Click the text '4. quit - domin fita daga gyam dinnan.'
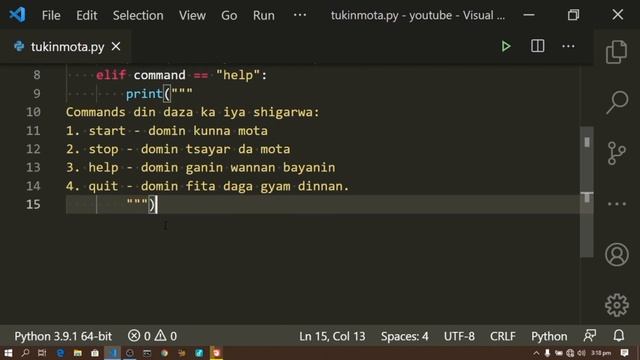The height and width of the screenshot is (360, 640). (x=208, y=186)
